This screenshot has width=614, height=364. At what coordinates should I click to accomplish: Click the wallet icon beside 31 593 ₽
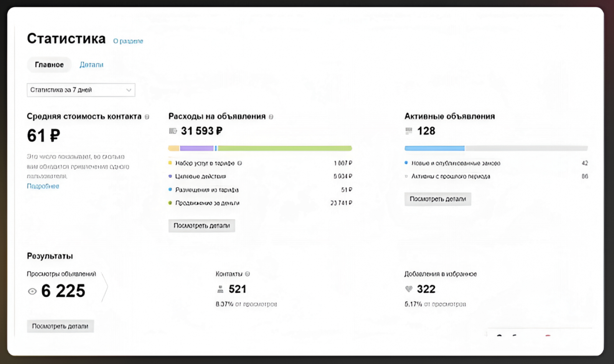(x=173, y=131)
